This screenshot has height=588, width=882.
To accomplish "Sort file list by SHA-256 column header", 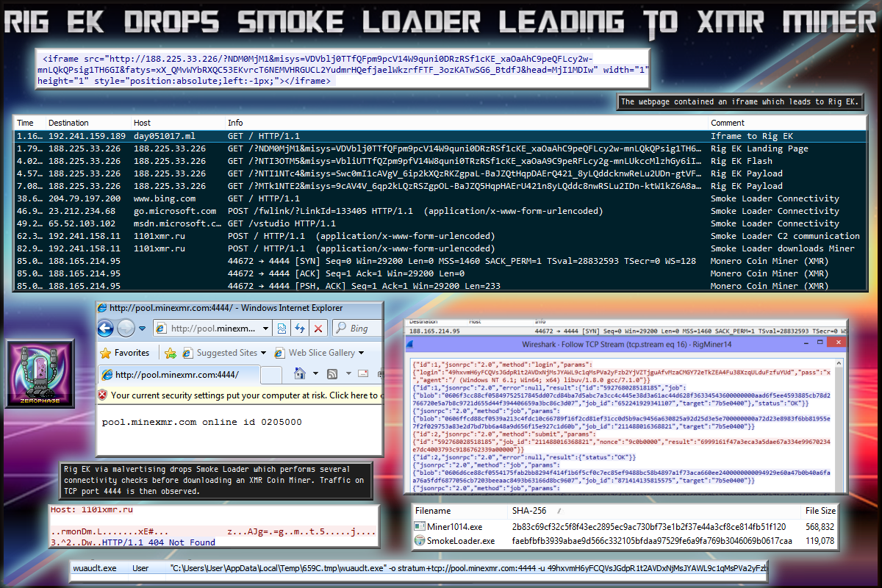I will (530, 511).
